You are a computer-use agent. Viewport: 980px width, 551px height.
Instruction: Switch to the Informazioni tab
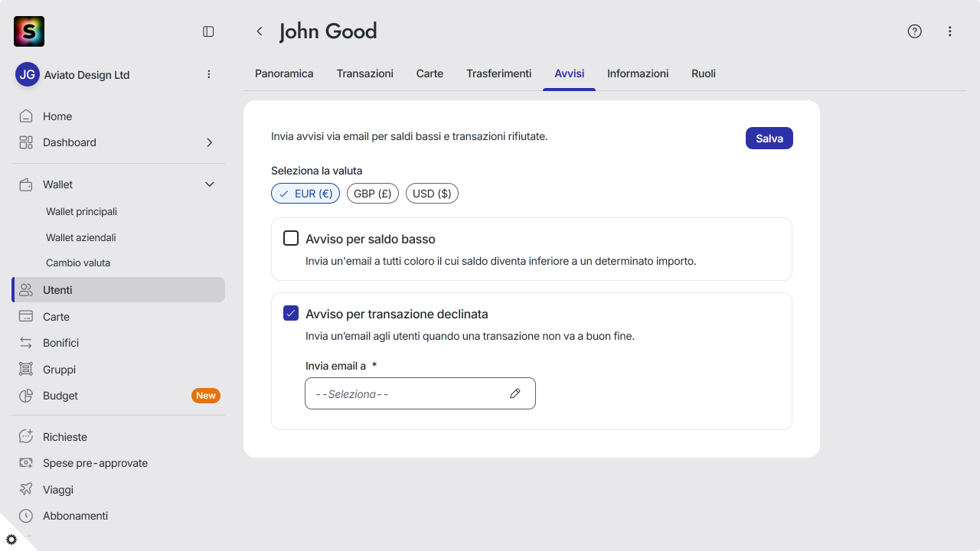pos(638,73)
